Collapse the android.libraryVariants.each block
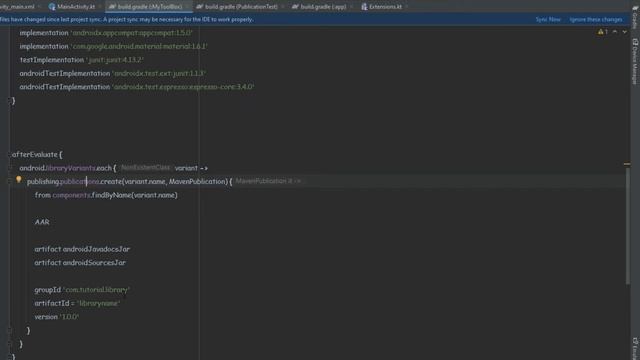Image resolution: width=640 pixels, height=360 pixels. click(x=9, y=168)
